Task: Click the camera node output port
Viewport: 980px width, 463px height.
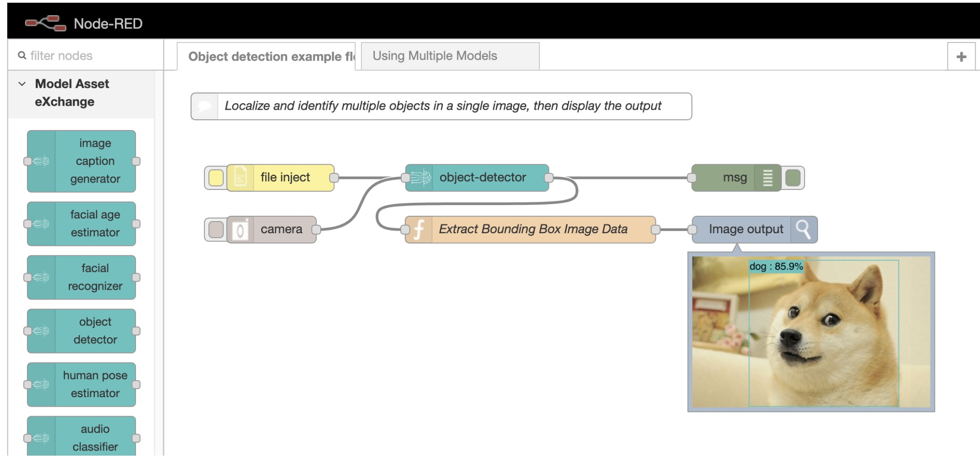Action: 316,229
